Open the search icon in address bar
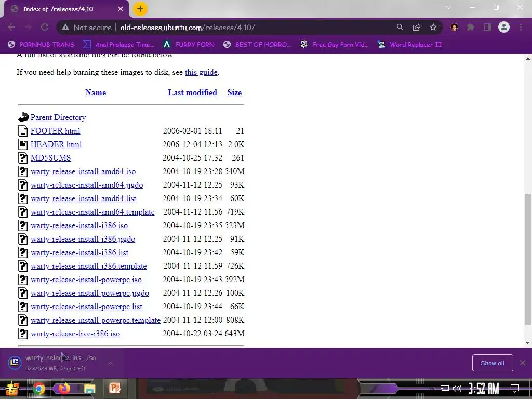Image resolution: width=532 pixels, height=399 pixels. tap(400, 28)
